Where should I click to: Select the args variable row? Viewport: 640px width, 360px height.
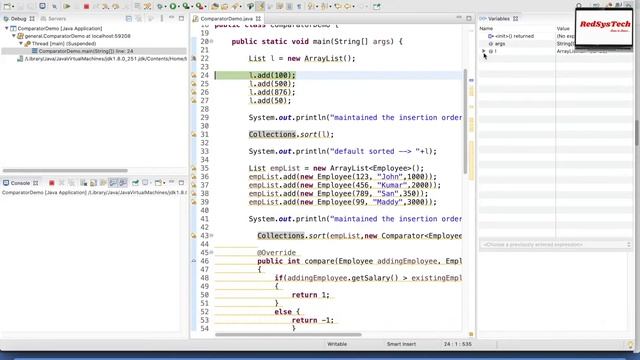point(500,44)
